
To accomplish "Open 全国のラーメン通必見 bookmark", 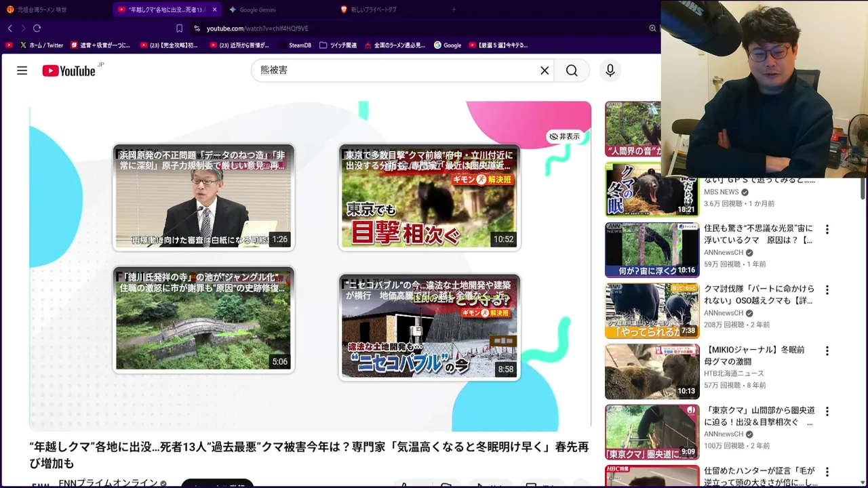I will click(395, 45).
